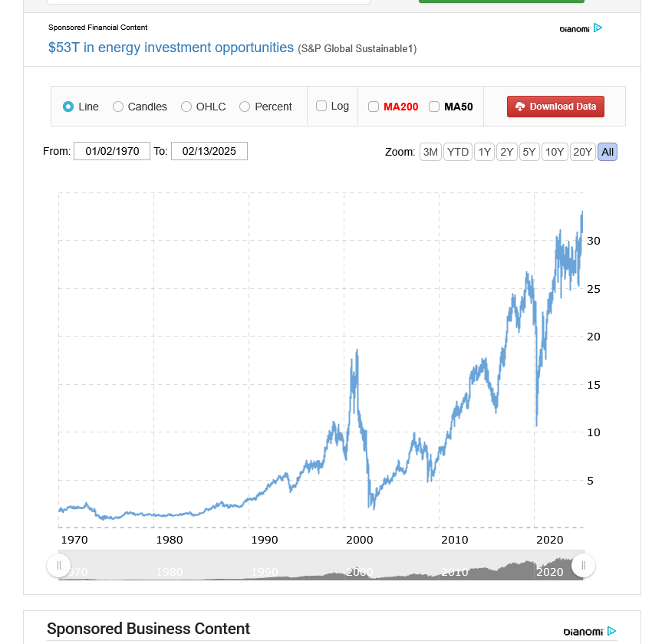
Task: Click the All zoom button
Action: point(608,152)
